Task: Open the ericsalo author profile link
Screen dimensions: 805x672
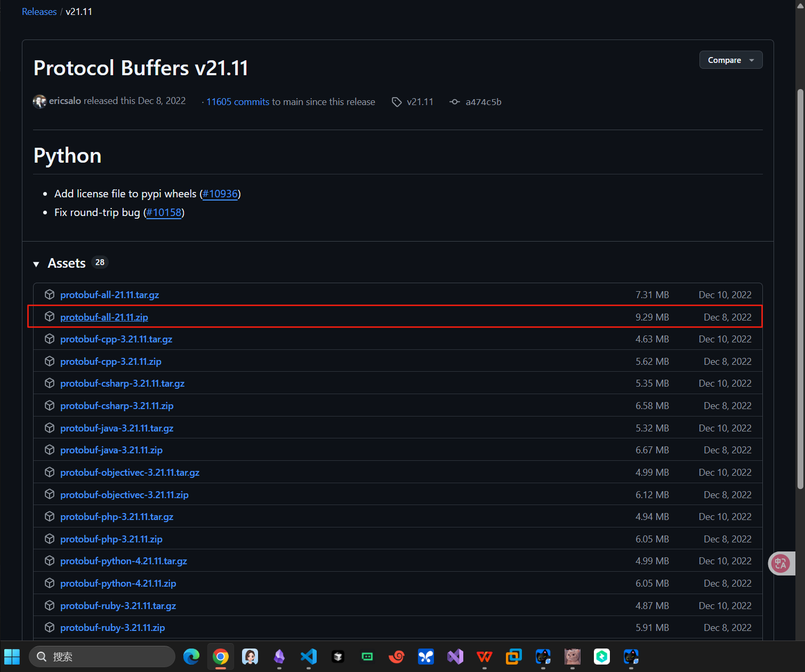Action: tap(65, 101)
